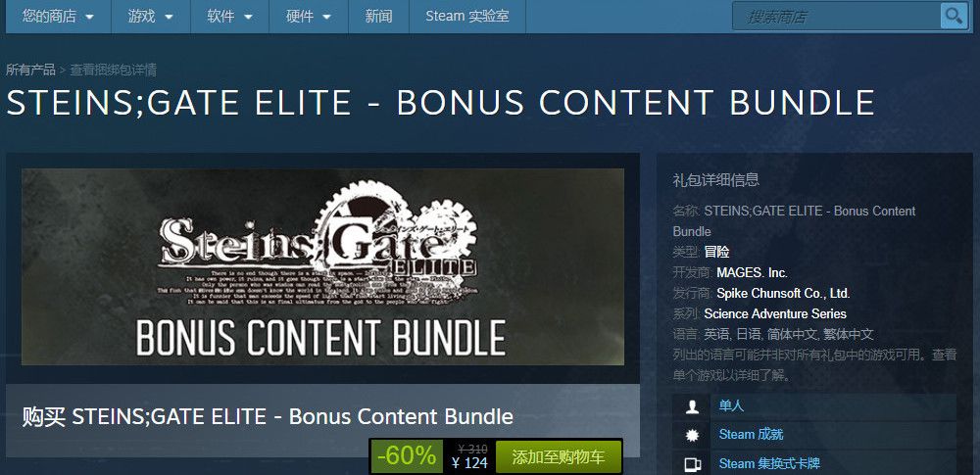Click the 查看捆绑包详情 breadcrumb link
Image resolution: width=980 pixels, height=475 pixels.
pyautogui.click(x=113, y=70)
